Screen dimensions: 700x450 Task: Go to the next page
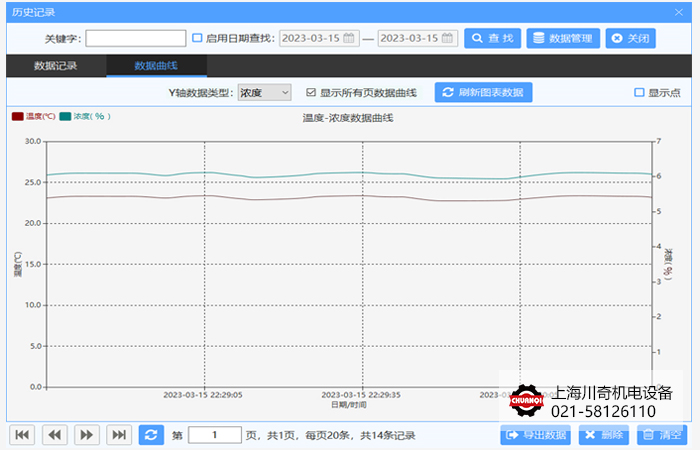(x=87, y=434)
